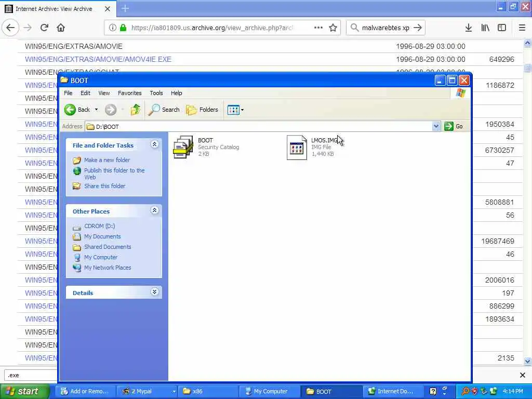Click Publish this folder to the Web
This screenshot has width=532, height=399.
(x=114, y=174)
